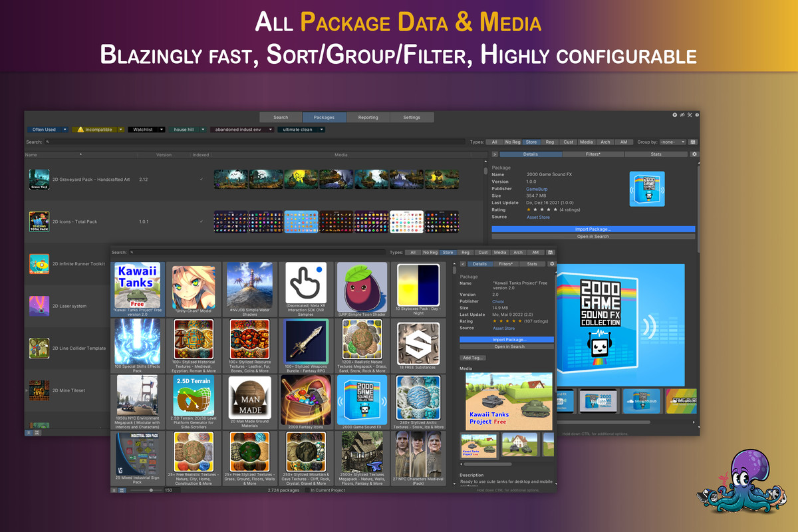Select the 2.5D Terrain tile

coord(193,402)
